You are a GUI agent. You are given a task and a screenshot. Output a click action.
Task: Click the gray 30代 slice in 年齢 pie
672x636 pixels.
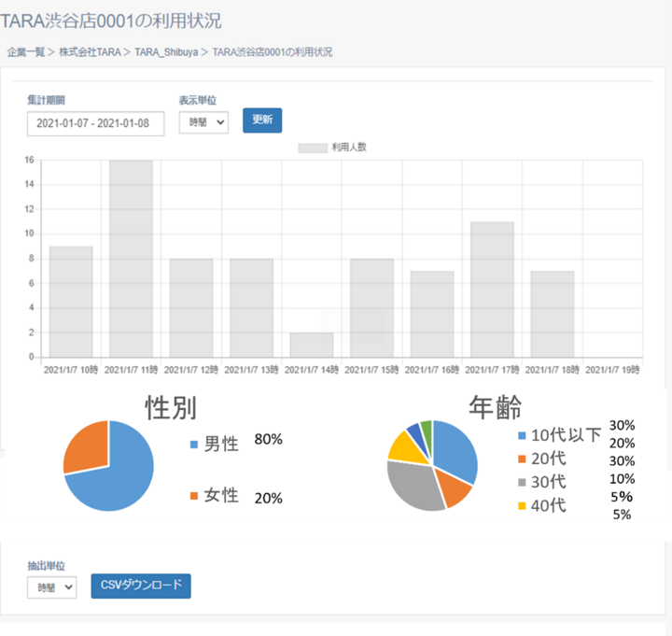[415, 486]
